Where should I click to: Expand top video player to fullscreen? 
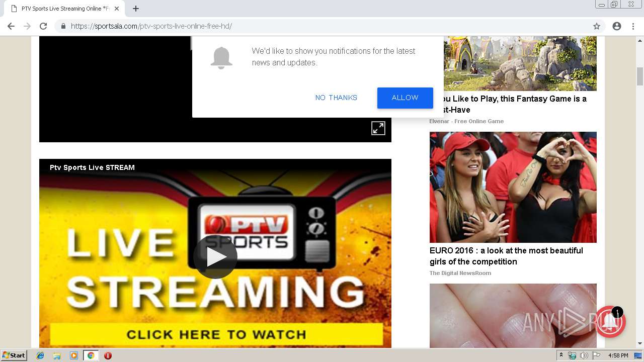click(378, 128)
